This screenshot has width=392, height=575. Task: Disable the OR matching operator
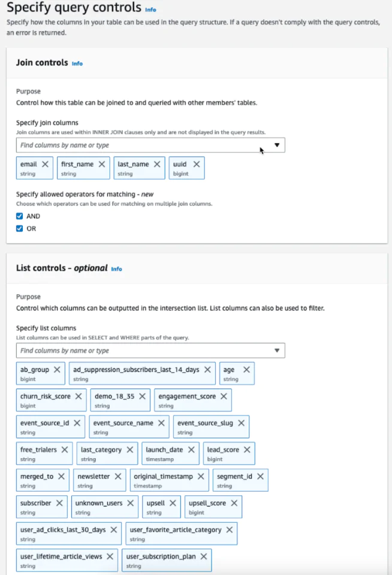pyautogui.click(x=19, y=228)
